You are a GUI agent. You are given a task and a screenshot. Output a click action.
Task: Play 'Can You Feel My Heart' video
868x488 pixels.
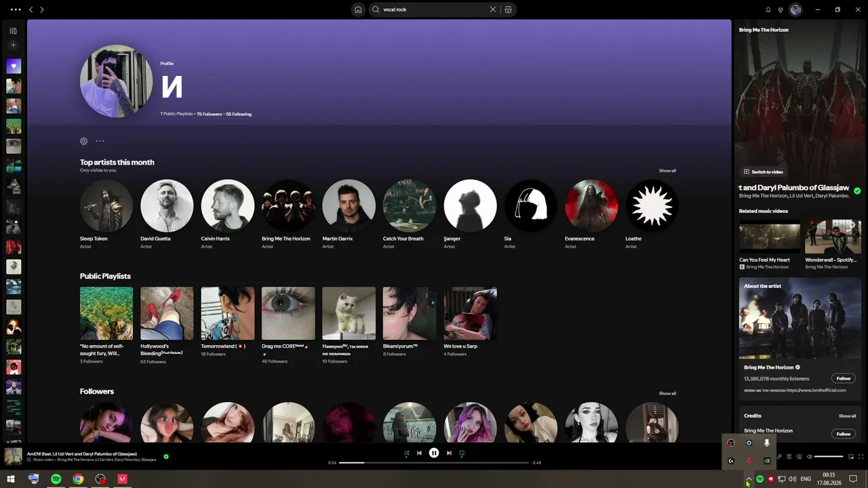769,236
